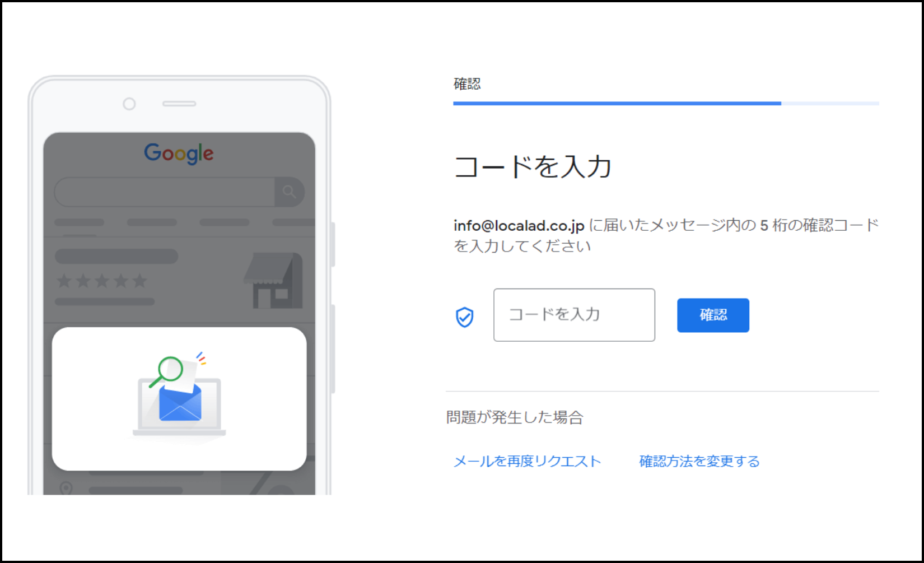Screen dimensions: 924x563
Task: Click the gray search bar in phone mockup
Action: [179, 192]
